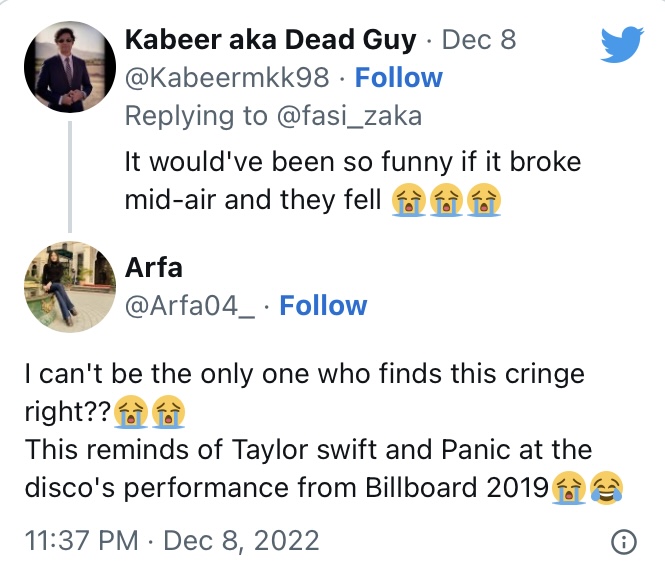Follow the @Kabeermkk98 account
Screen dimensions: 665x568
[x=398, y=78]
